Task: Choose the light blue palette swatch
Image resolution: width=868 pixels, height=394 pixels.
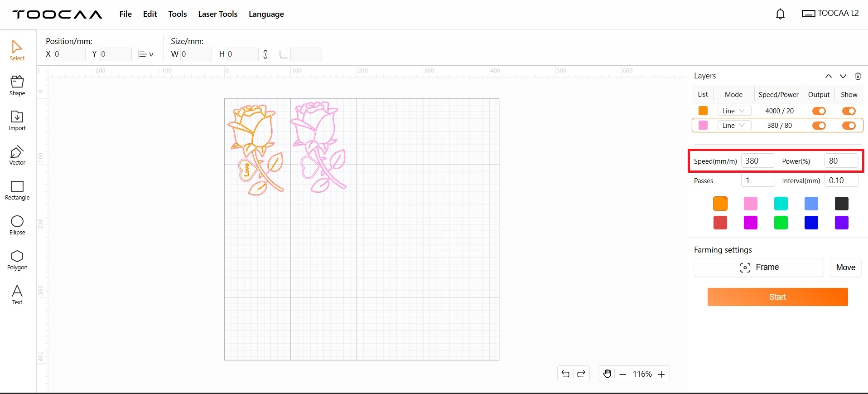Action: 811,204
